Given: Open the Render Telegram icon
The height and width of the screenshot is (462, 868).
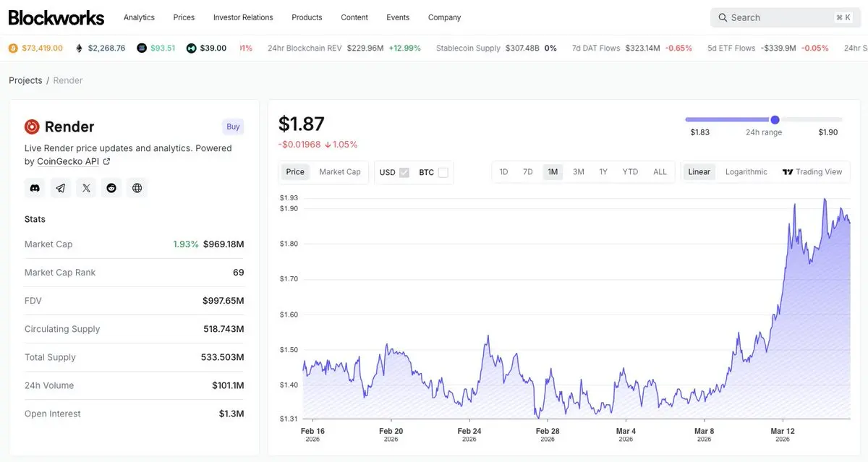Looking at the screenshot, I should tap(61, 188).
